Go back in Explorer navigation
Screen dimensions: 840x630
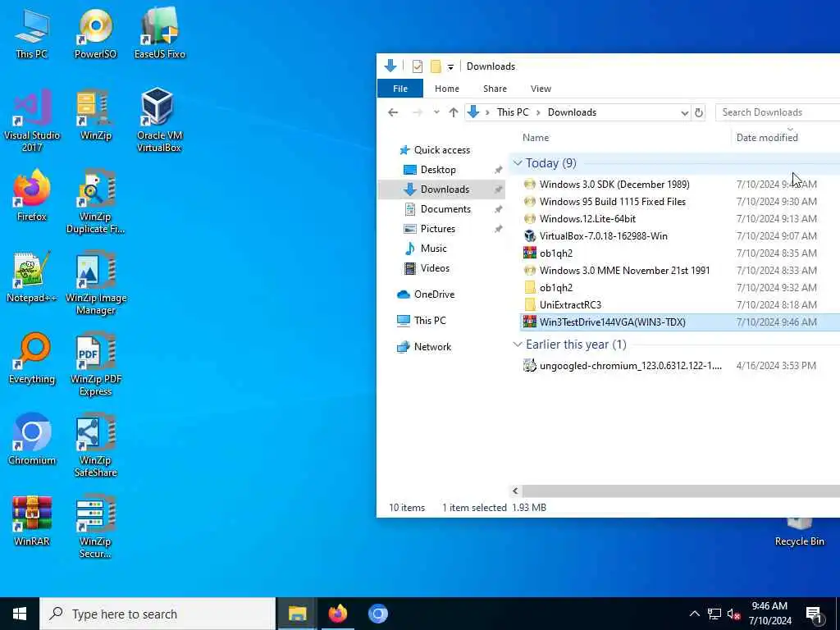[393, 112]
